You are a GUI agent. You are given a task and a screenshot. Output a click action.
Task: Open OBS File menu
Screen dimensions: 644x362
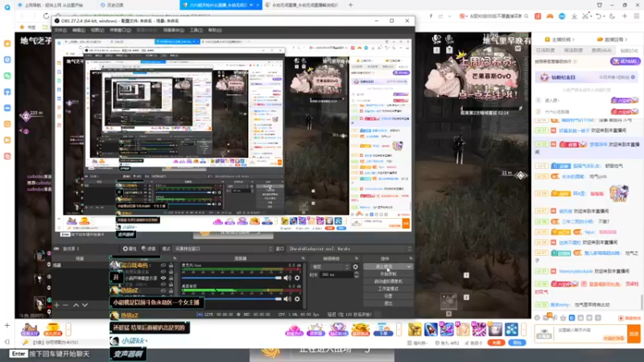coord(60,30)
